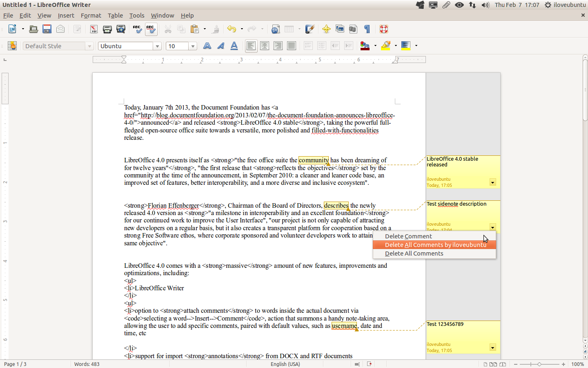Expand the highlighting color palette arrow
Image resolution: width=588 pixels, height=368 pixels.
396,46
